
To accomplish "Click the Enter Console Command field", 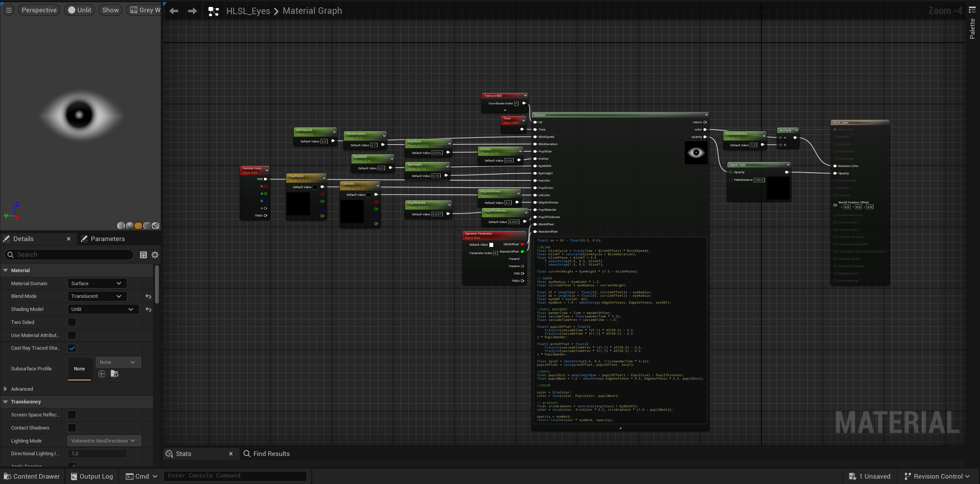I will pos(235,476).
